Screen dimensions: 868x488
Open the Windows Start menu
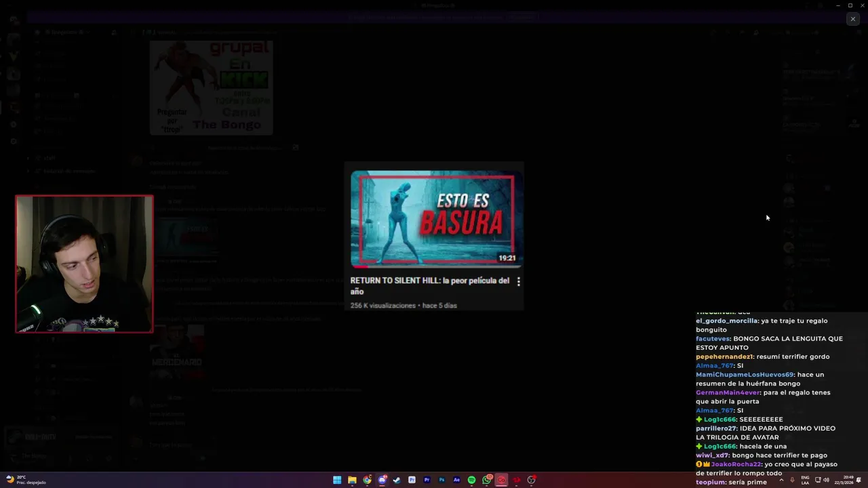pyautogui.click(x=337, y=480)
